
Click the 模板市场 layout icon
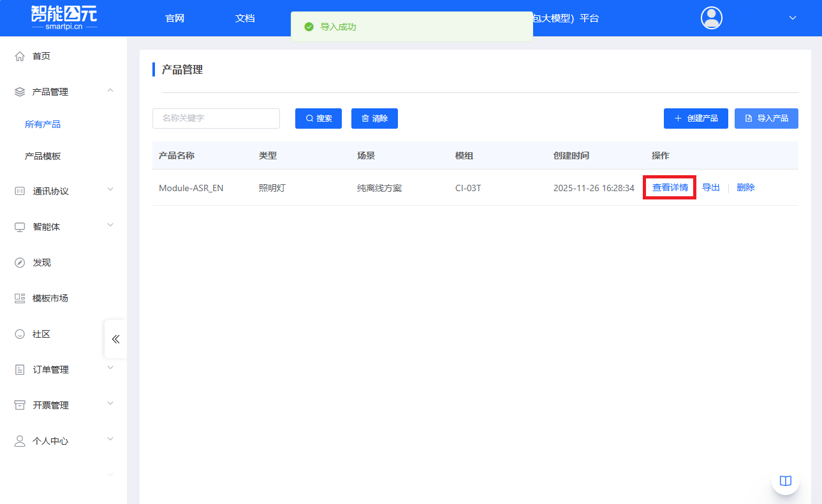coord(20,298)
